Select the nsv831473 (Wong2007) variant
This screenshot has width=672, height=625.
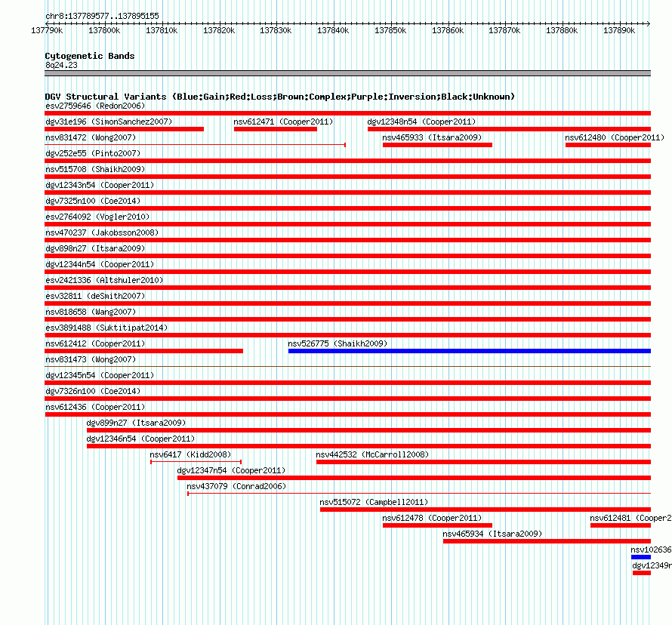tap(91, 359)
